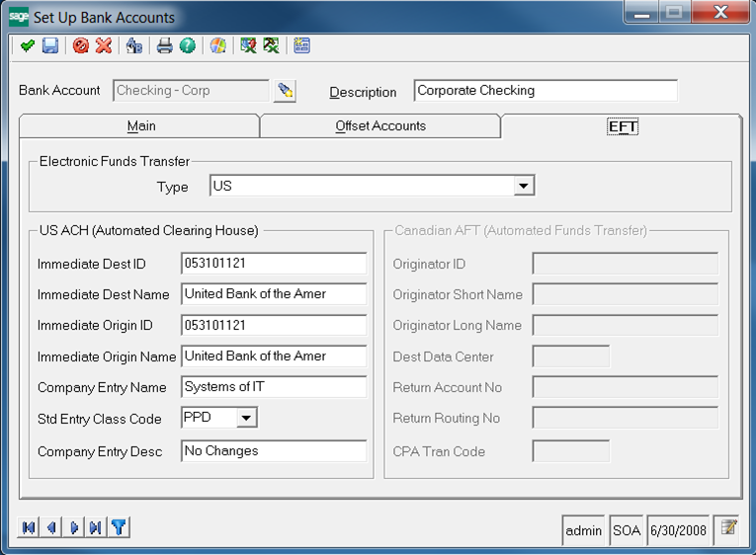Image resolution: width=756 pixels, height=555 pixels.
Task: Click the red X Delete icon
Action: (x=103, y=45)
